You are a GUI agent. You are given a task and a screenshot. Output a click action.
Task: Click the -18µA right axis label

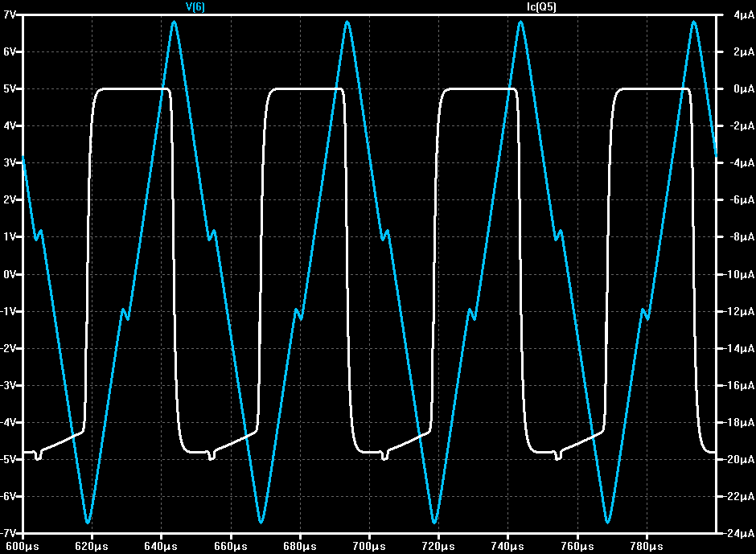coord(740,422)
